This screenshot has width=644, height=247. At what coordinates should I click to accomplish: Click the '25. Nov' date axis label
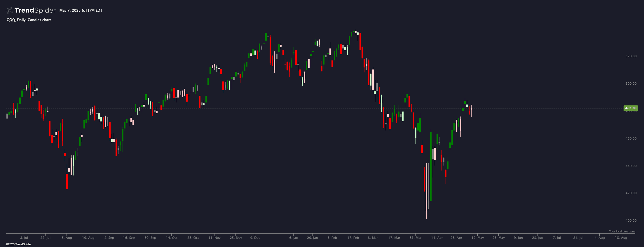pos(236,238)
